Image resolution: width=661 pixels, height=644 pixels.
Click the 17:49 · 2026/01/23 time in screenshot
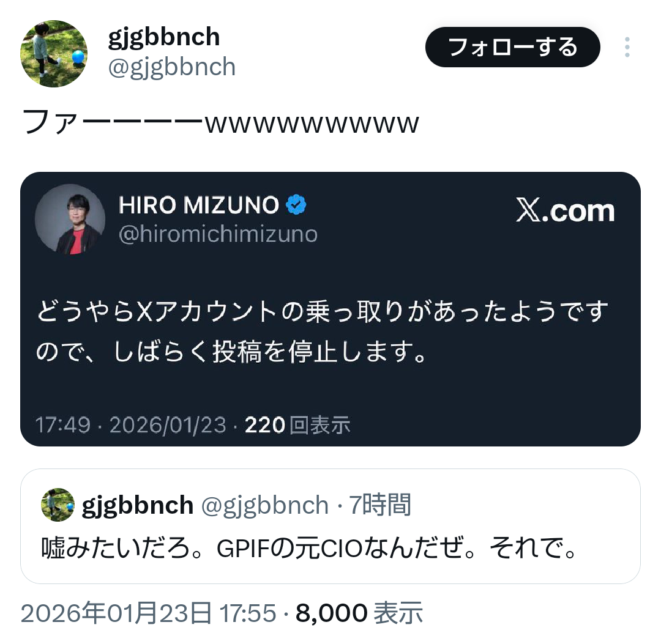[131, 424]
